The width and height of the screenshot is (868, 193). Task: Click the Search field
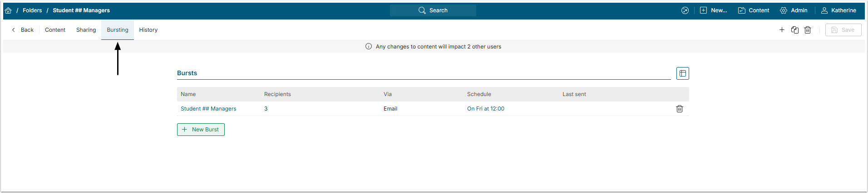[433, 10]
